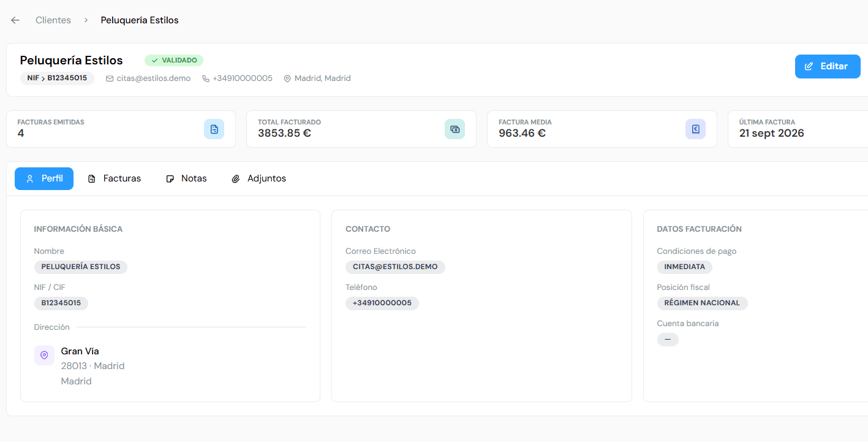Click the Facturas Emitidas value 4

[x=21, y=133]
